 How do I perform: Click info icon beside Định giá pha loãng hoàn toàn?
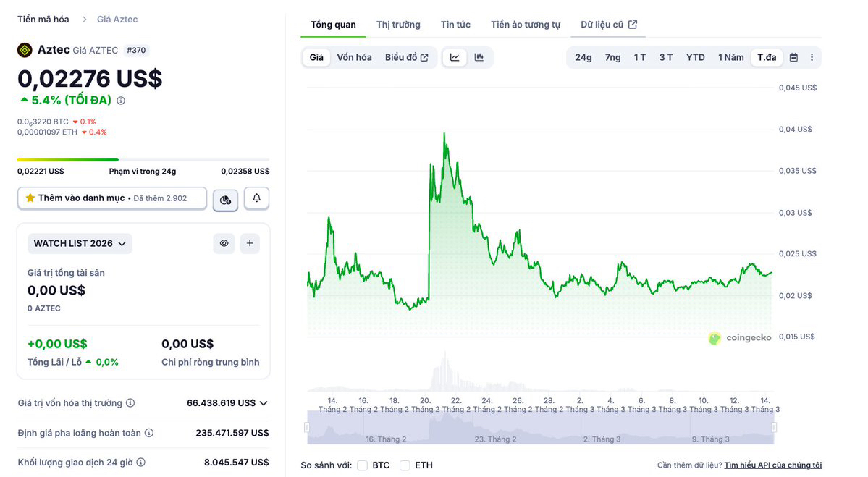149,433
